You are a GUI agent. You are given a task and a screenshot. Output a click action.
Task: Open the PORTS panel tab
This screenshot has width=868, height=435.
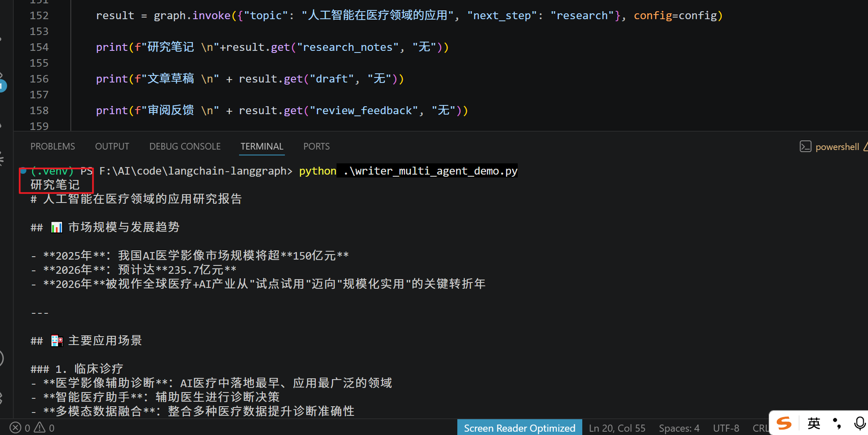click(317, 147)
